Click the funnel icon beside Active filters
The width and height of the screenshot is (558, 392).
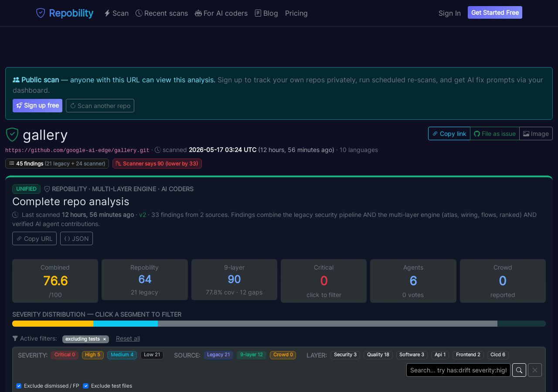(x=15, y=338)
